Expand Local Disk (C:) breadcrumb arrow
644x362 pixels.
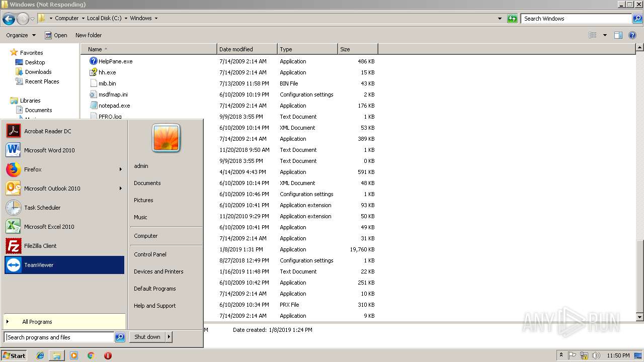coord(125,19)
